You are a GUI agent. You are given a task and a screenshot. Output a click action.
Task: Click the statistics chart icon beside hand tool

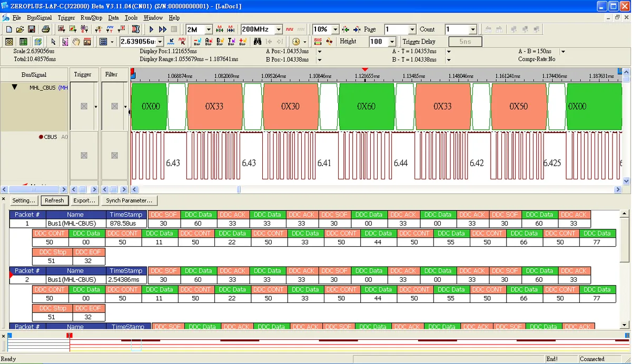click(x=87, y=41)
